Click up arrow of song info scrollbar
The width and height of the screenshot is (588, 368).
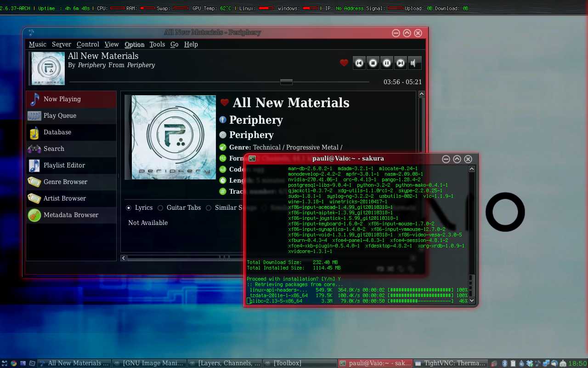(421, 94)
